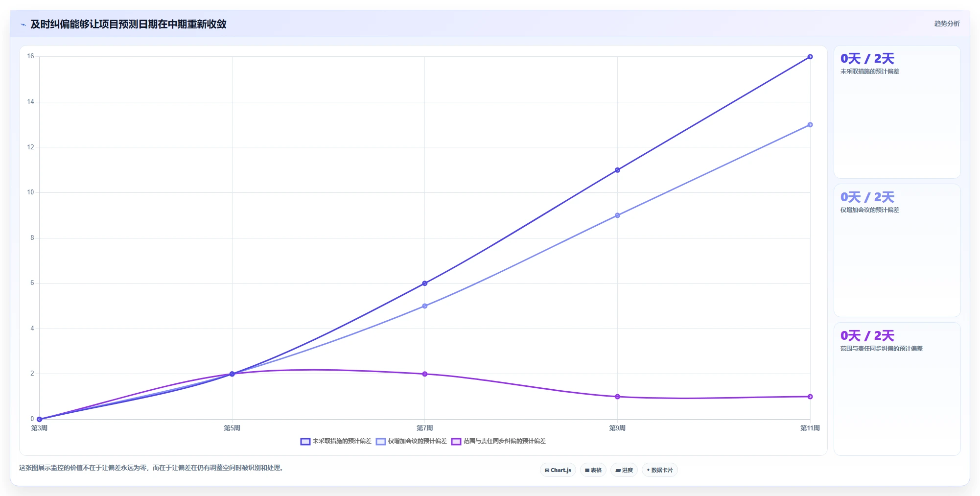Click the 趋势分析 label in header
Viewport: 980px width, 496px height.
[x=947, y=24]
